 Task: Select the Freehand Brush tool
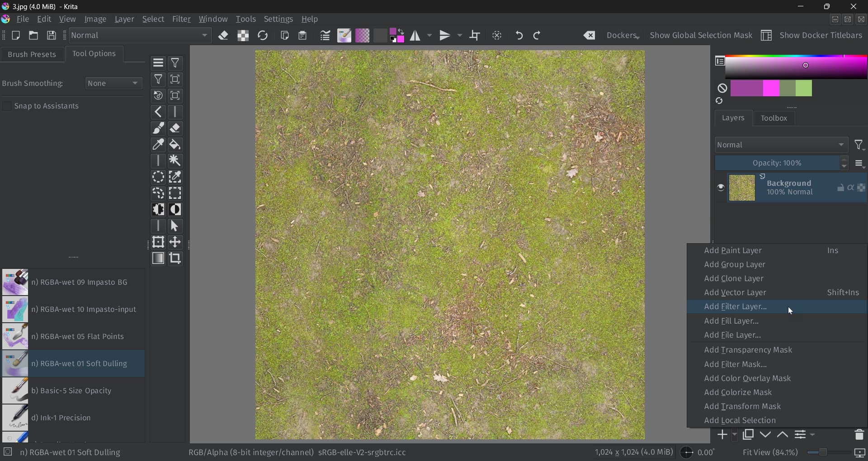coord(158,128)
